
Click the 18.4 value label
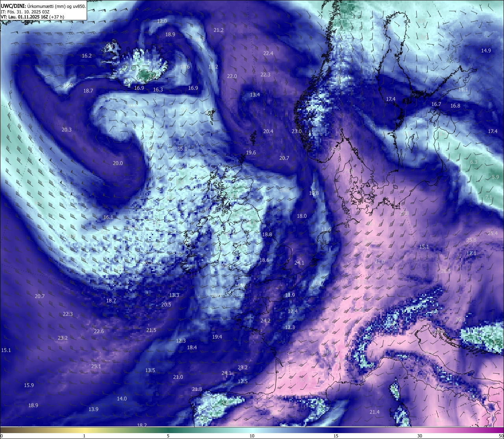[192, 347]
